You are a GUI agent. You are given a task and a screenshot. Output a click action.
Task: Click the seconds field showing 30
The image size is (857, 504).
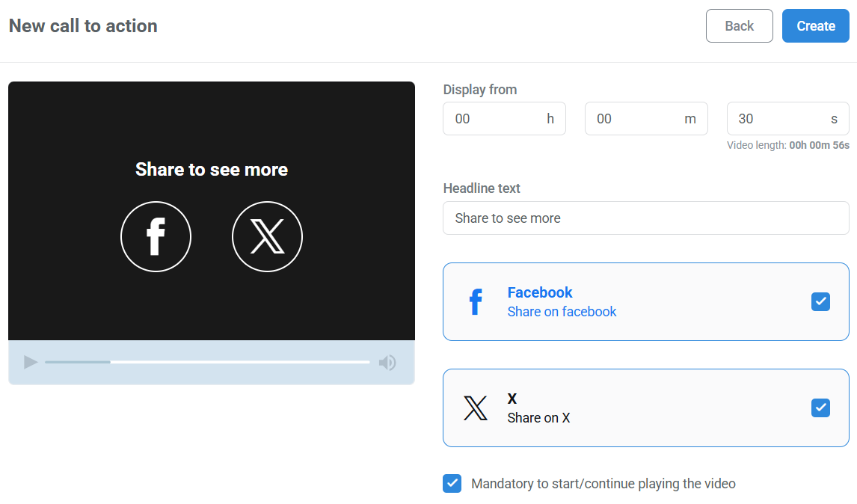pyautogui.click(x=787, y=118)
